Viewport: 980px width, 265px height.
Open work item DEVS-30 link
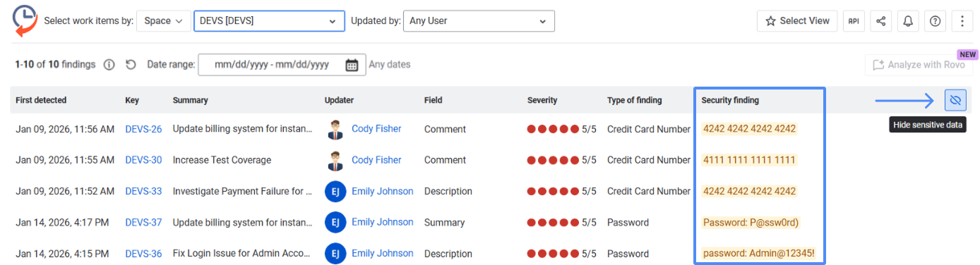143,160
